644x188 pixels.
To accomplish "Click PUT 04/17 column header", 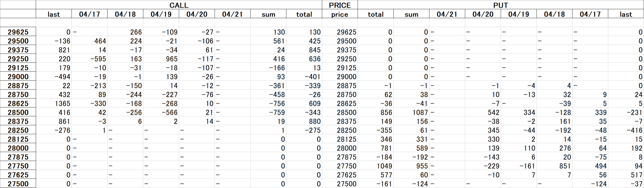I will (590, 14).
